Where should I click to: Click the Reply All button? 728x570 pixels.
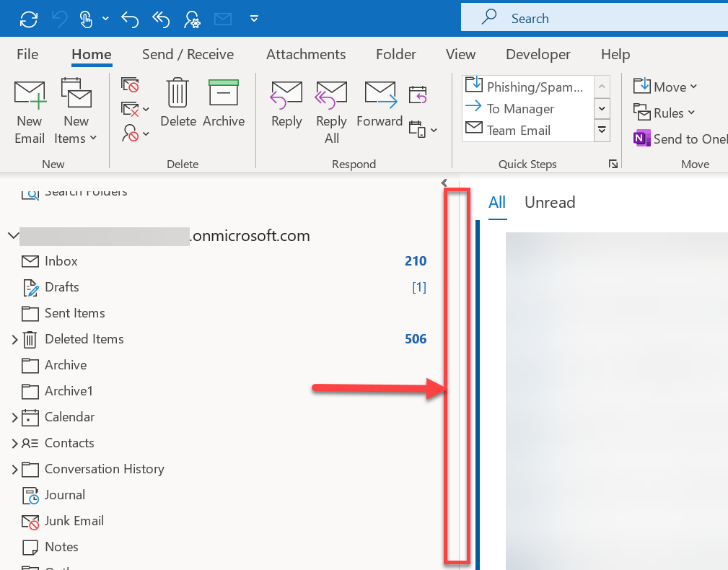331,112
